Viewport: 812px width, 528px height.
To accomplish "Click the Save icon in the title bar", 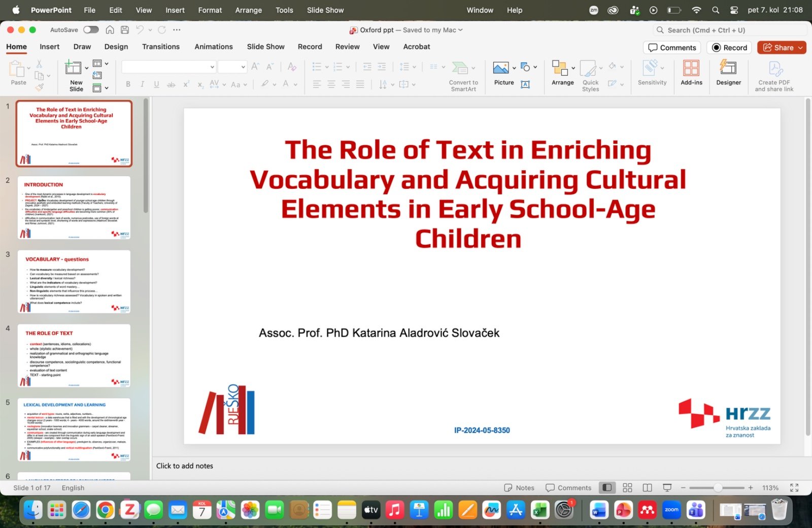I will [x=125, y=30].
